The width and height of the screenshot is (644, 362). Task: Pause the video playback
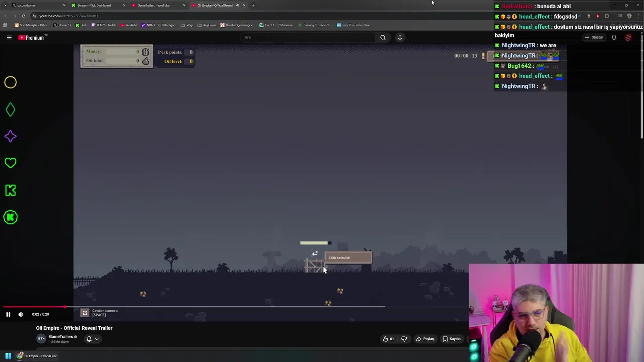[8, 314]
